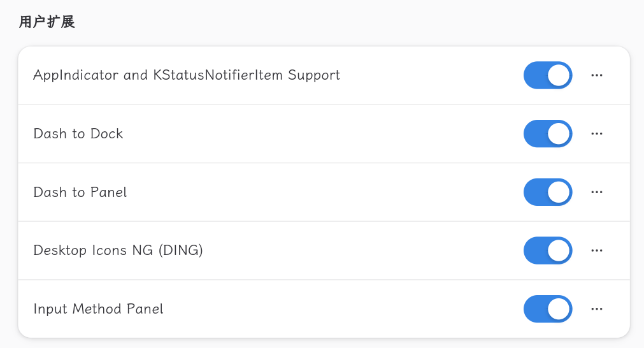The width and height of the screenshot is (644, 348).
Task: Open more options for AppIndicator extension
Action: click(596, 75)
